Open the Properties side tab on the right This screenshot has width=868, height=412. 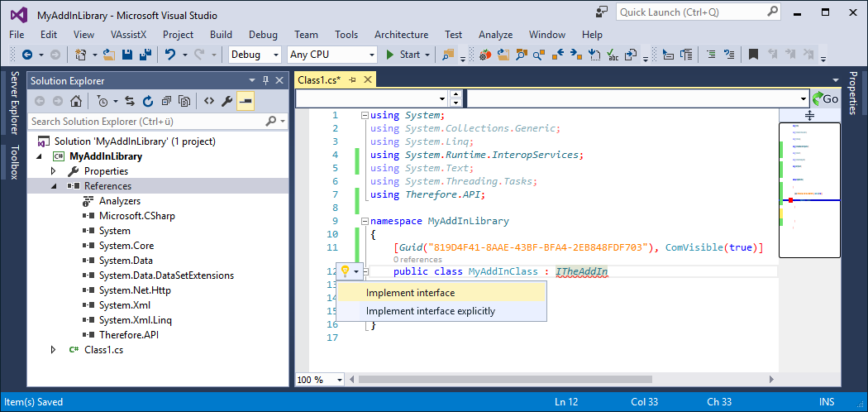(853, 93)
